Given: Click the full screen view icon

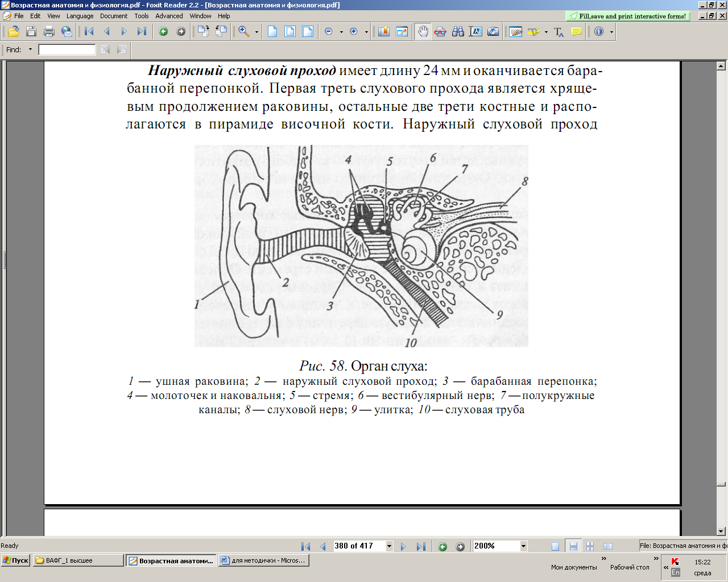Looking at the screenshot, I should pyautogui.click(x=402, y=32).
